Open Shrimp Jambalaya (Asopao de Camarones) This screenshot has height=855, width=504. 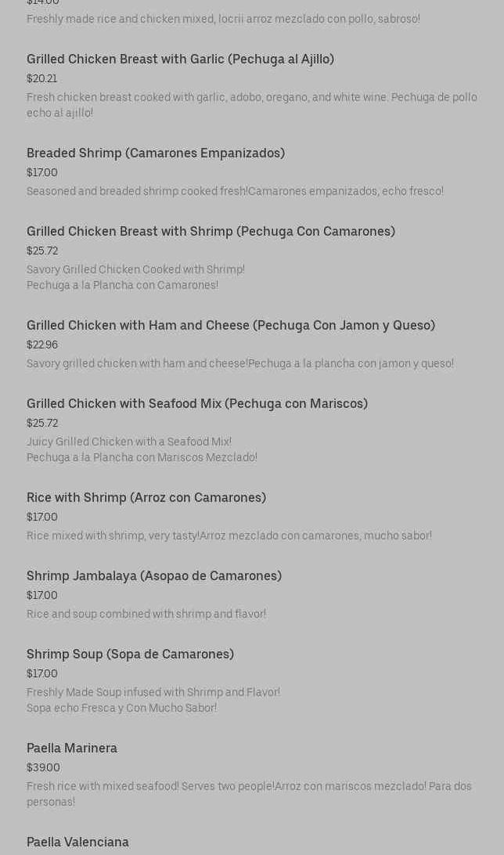[x=154, y=576]
